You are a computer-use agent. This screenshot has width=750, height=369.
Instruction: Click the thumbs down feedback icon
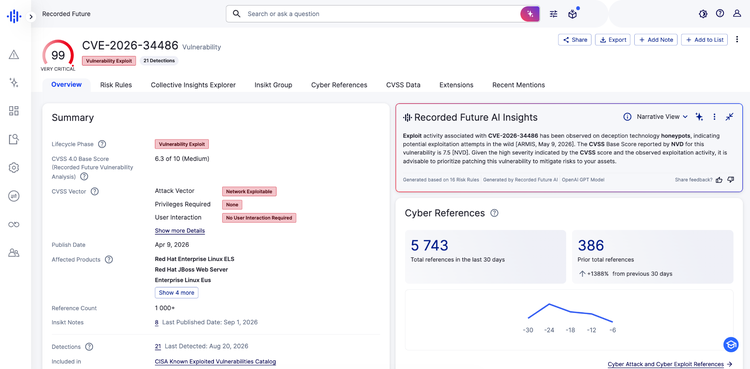(730, 180)
